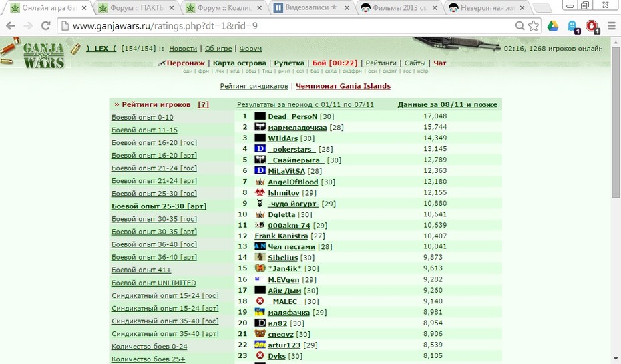Open Рейтинг синдикатов link

click(x=254, y=86)
